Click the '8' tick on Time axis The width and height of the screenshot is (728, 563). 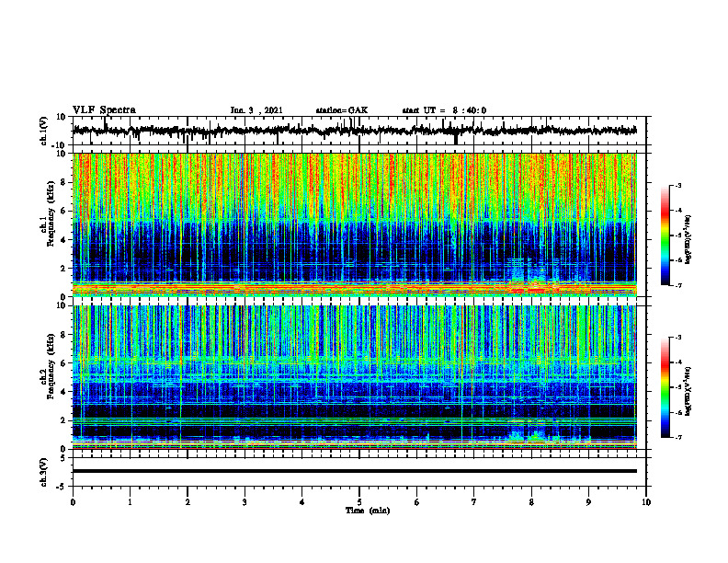pyautogui.click(x=531, y=502)
